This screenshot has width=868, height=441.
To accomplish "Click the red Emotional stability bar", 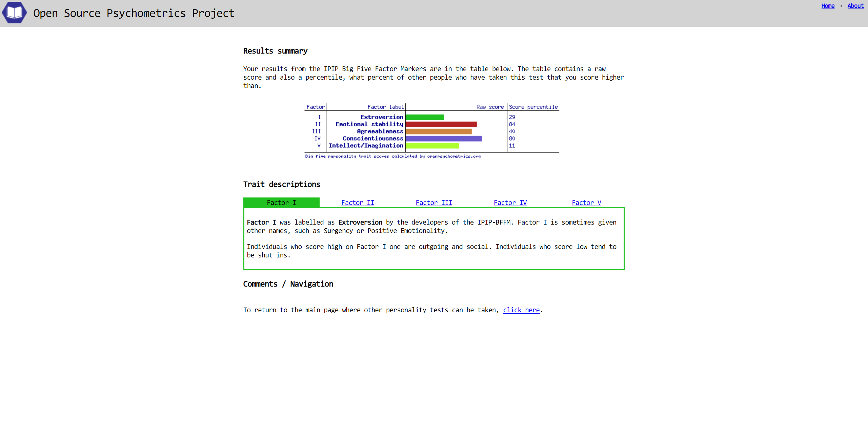I will pyautogui.click(x=441, y=124).
